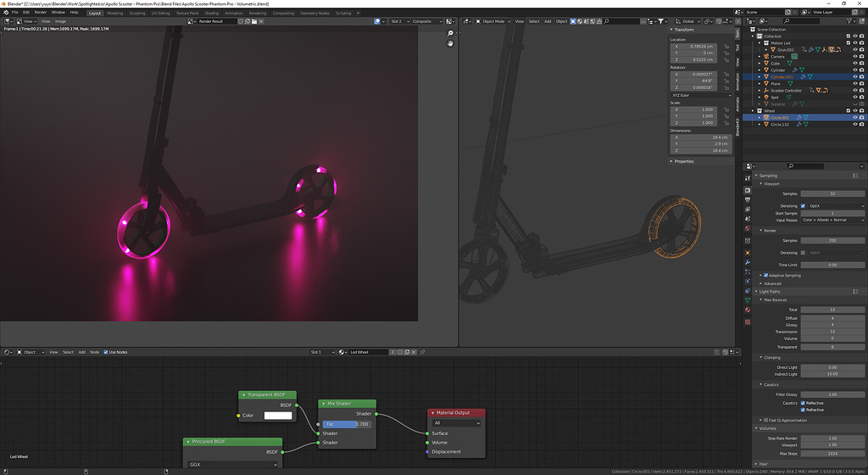The width and height of the screenshot is (868, 475).
Task: Open GGX distribution dropdown on Principled BSDF
Action: pyautogui.click(x=233, y=465)
